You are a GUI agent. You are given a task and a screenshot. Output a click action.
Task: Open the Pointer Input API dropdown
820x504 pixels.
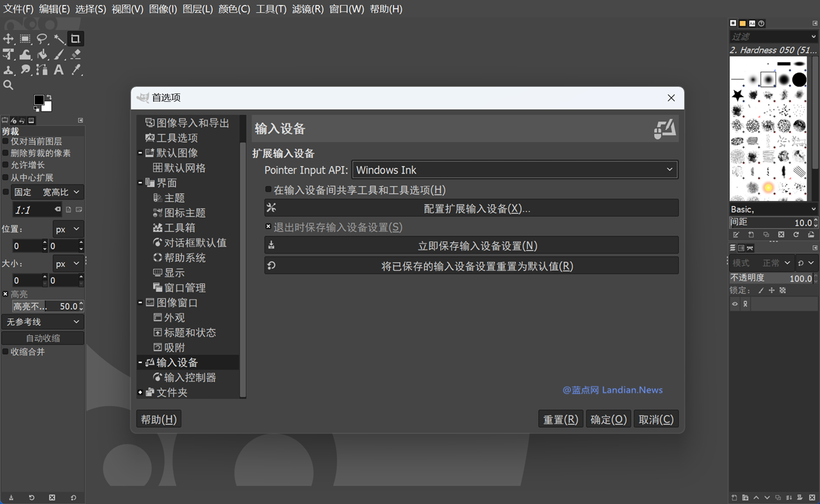pyautogui.click(x=515, y=170)
